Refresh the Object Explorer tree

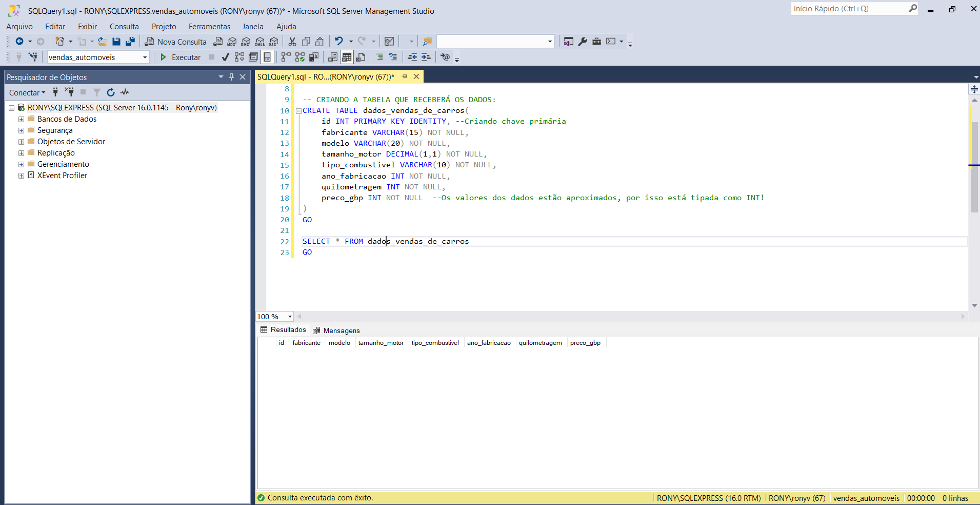pos(110,92)
